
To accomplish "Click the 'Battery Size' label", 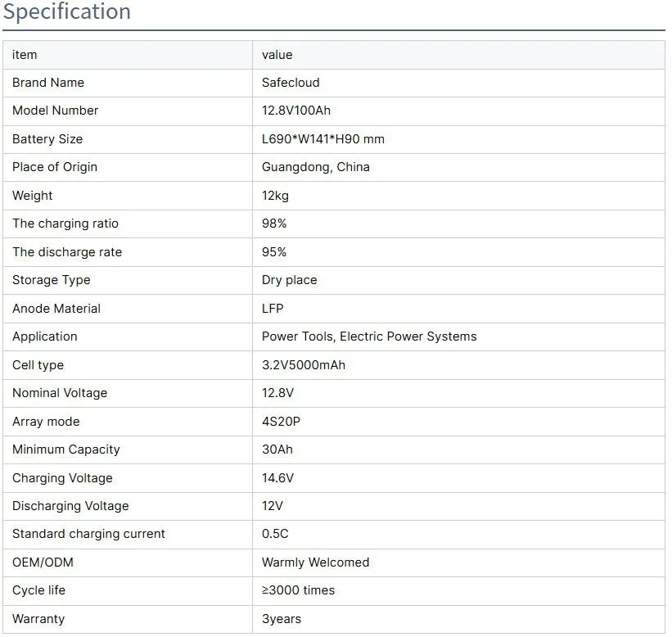I will coord(47,139).
